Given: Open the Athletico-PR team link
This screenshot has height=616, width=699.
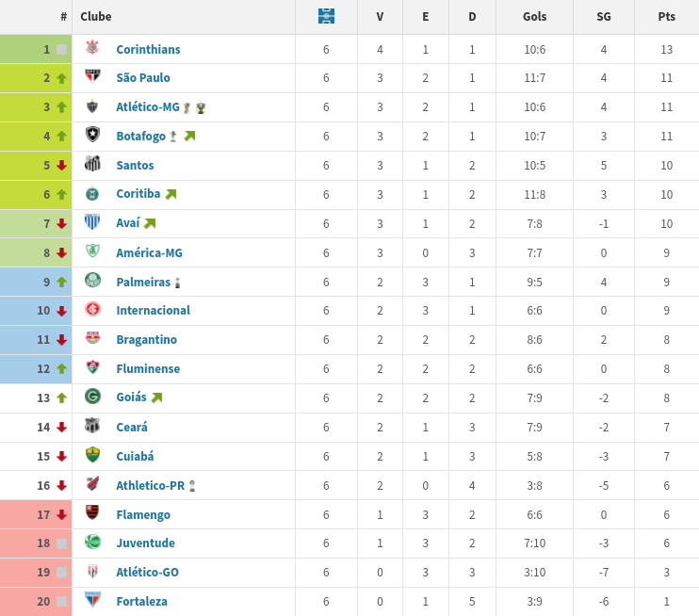Looking at the screenshot, I should 150,485.
